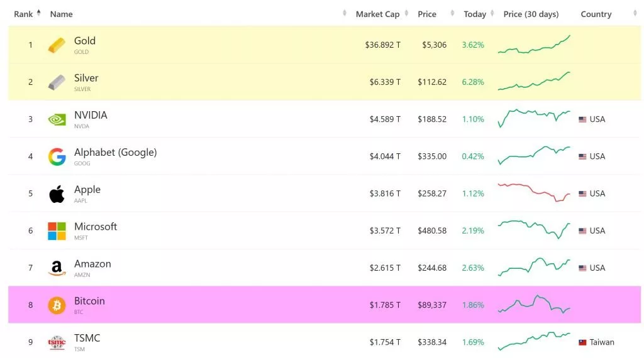The image size is (644, 358).
Task: Sort by Today column header
Action: [x=475, y=14]
